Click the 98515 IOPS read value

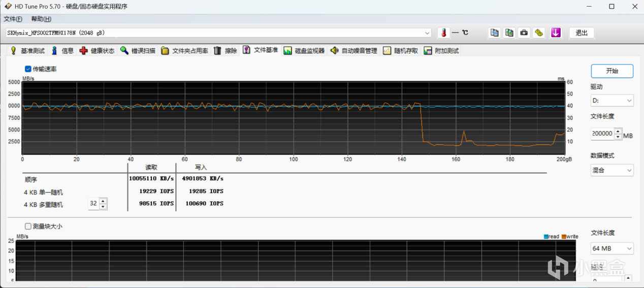point(156,204)
